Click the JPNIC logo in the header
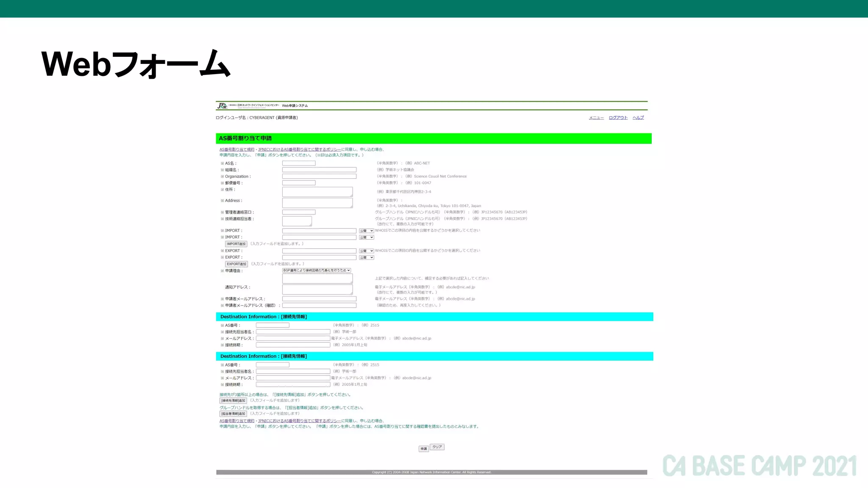Screen dimensions: 868x488 click(223, 105)
